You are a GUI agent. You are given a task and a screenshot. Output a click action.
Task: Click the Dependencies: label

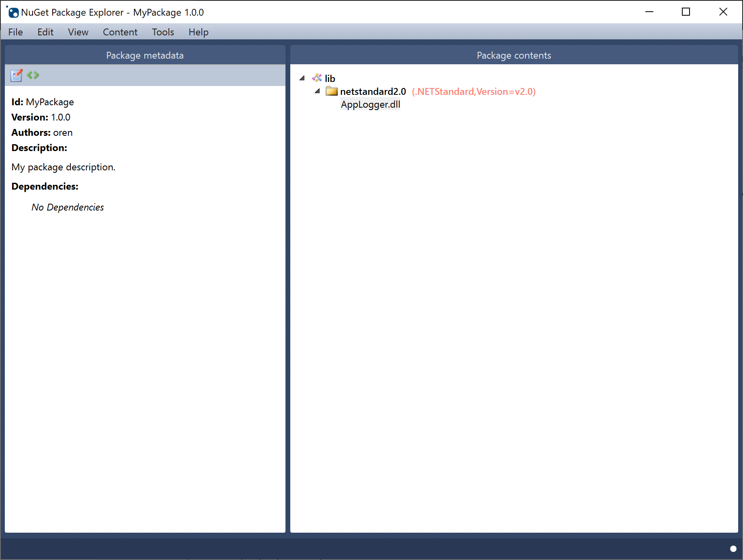[45, 186]
